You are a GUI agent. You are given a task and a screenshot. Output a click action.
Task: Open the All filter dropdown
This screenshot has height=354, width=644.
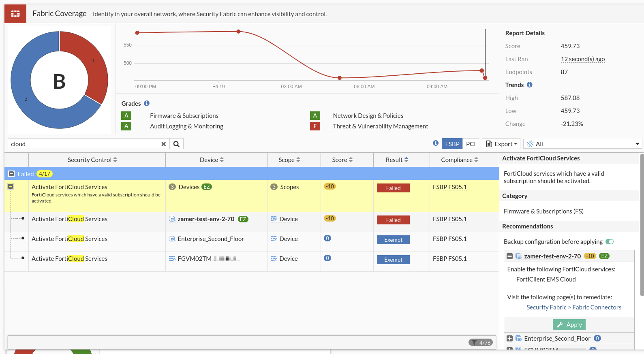[x=583, y=144]
